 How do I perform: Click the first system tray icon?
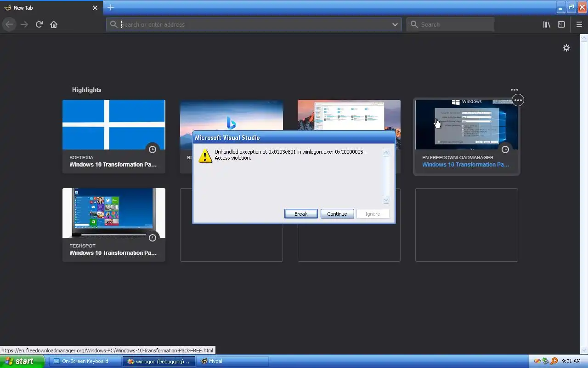coord(537,362)
